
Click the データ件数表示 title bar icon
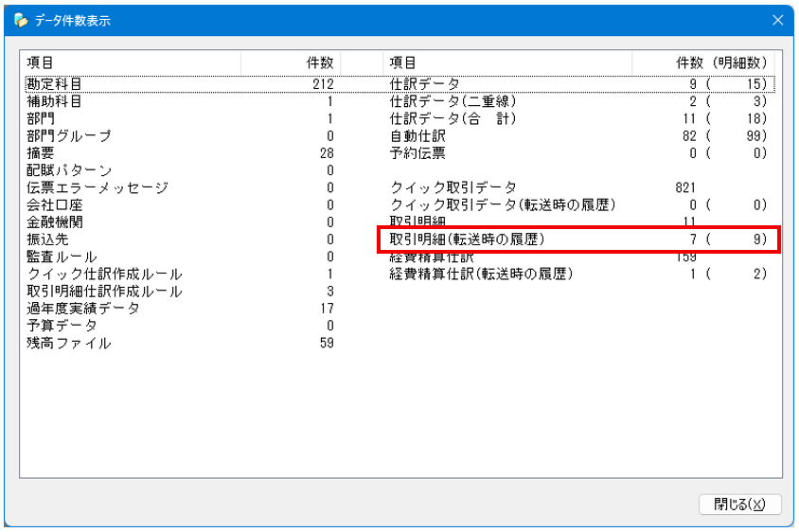point(21,20)
